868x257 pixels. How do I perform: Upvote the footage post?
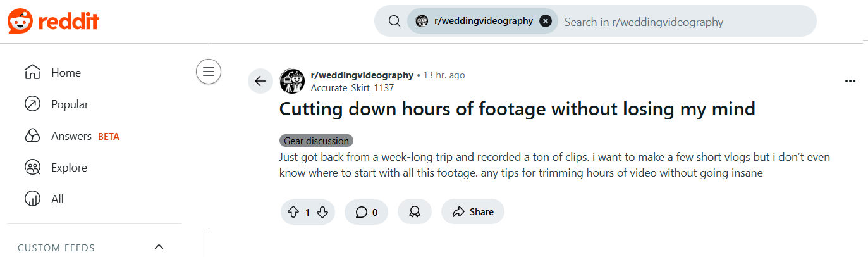[x=293, y=212]
